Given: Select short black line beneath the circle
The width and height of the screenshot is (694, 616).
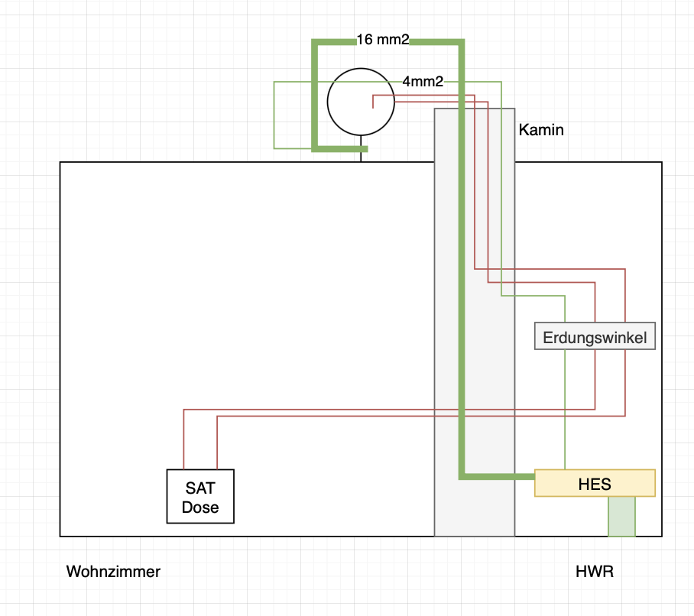Looking at the screenshot, I should click(361, 155).
